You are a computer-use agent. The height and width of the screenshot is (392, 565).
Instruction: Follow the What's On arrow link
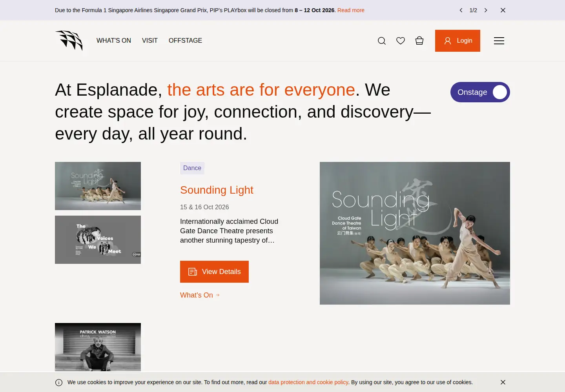[x=200, y=295]
